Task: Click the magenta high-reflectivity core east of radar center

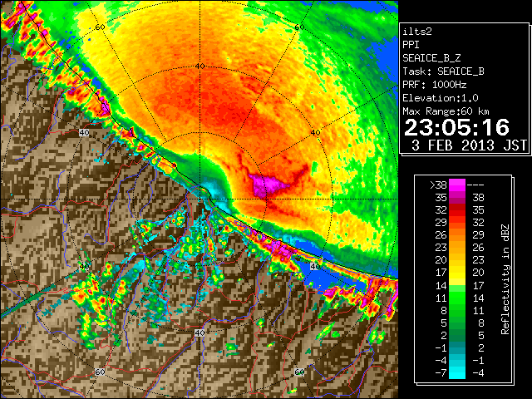Action: [268, 185]
